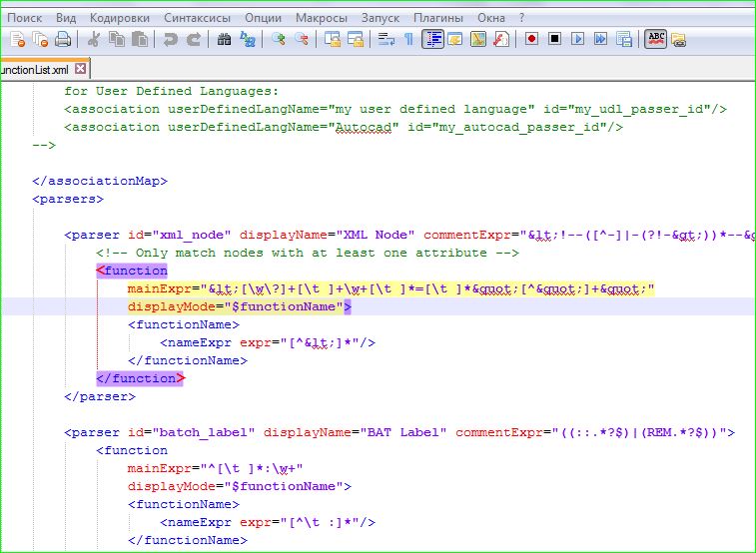Open the ? help menu
This screenshot has width=756, height=553.
click(521, 18)
